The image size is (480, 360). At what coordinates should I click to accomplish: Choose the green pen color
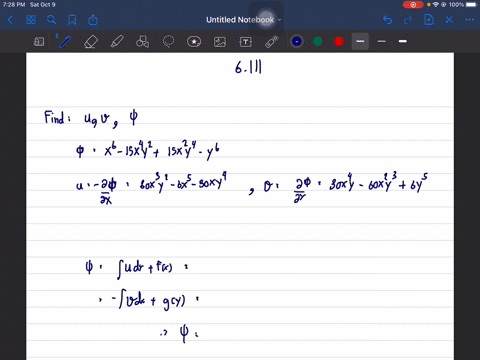pos(318,41)
